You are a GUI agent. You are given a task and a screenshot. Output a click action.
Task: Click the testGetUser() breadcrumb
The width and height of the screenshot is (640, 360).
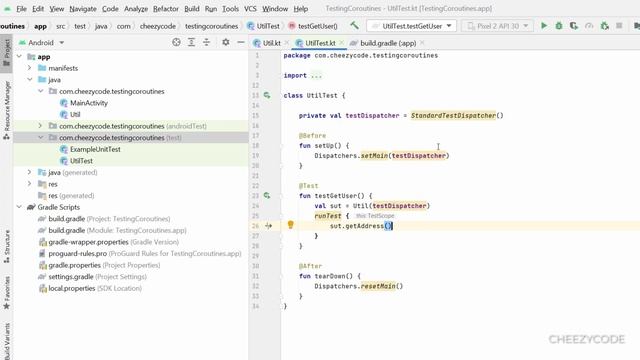(313, 26)
